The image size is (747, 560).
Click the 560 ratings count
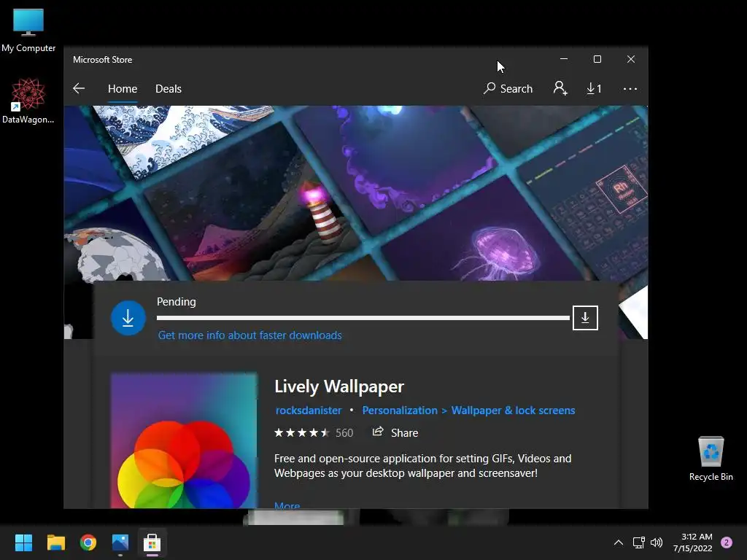(344, 433)
